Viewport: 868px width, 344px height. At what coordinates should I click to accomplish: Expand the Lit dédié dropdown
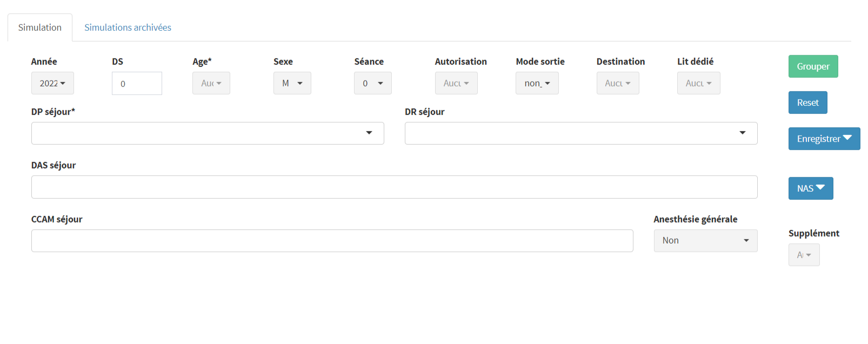point(698,83)
